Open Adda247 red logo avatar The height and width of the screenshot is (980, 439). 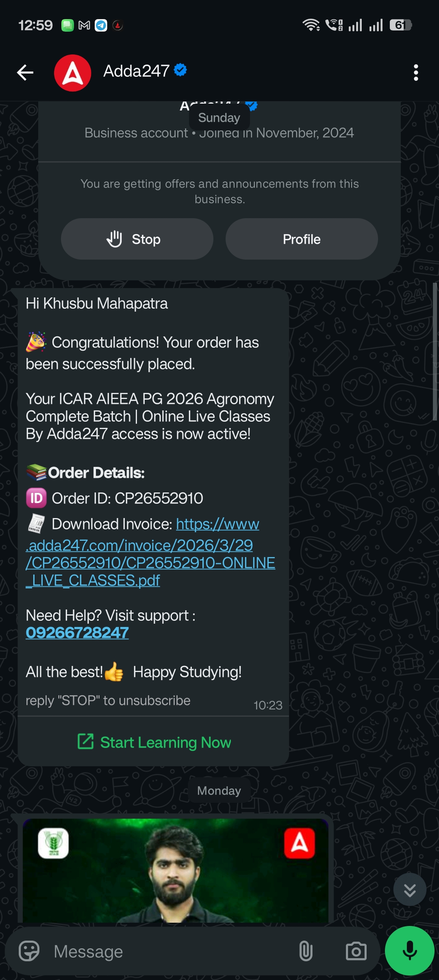coord(73,73)
